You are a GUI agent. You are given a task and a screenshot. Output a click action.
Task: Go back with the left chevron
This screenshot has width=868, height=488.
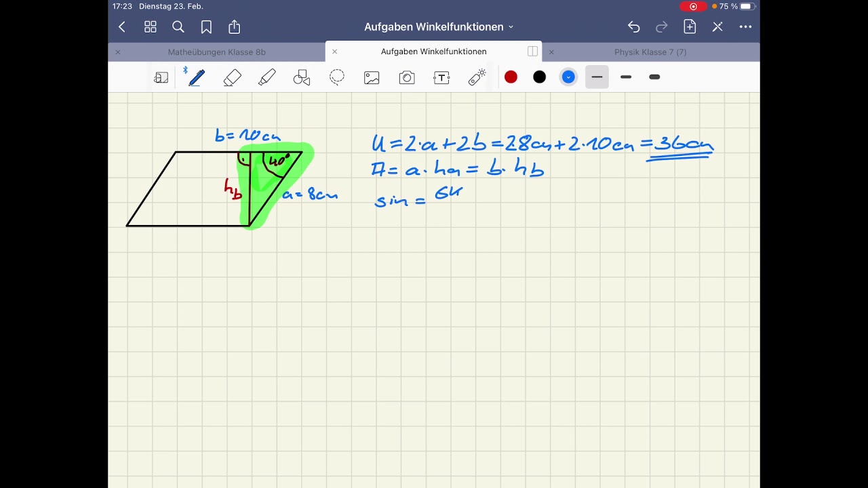tap(122, 26)
